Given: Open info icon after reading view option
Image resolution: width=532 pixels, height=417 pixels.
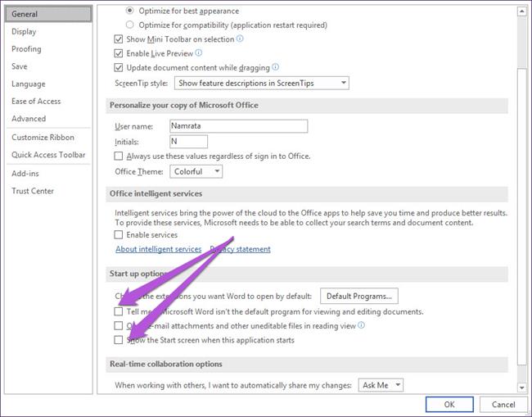Looking at the screenshot, I should pyautogui.click(x=361, y=325).
